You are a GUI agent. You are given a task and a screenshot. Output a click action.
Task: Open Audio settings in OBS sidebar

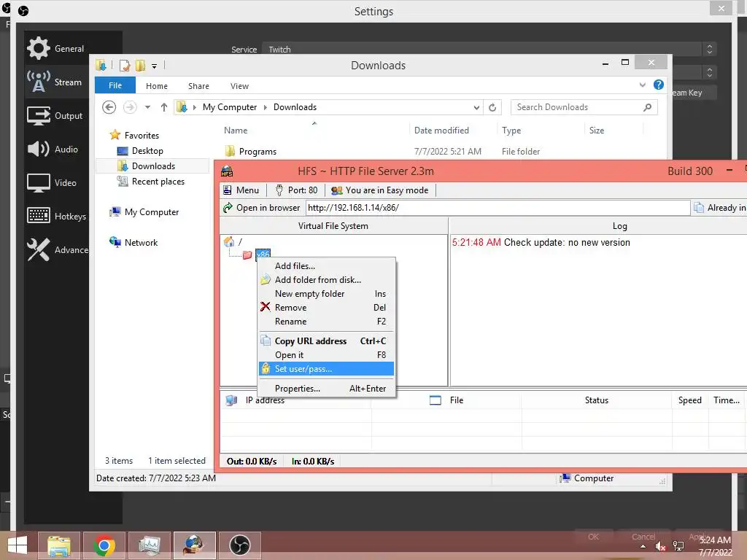tap(56, 149)
